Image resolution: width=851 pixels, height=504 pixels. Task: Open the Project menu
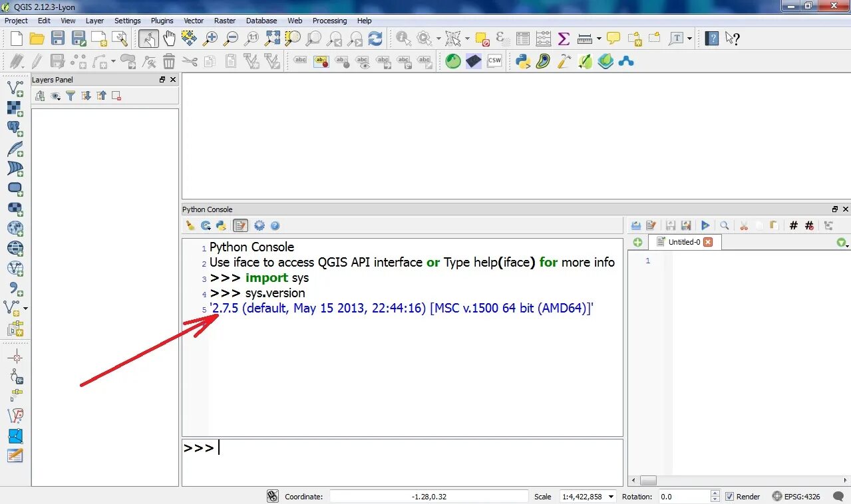(16, 21)
